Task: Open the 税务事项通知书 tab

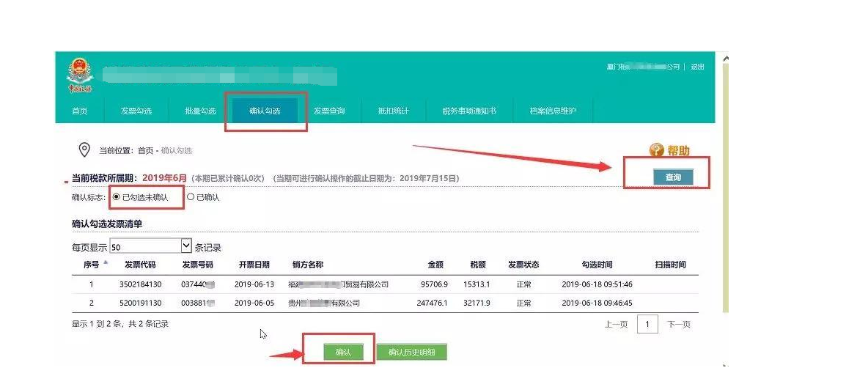Action: pyautogui.click(x=469, y=111)
